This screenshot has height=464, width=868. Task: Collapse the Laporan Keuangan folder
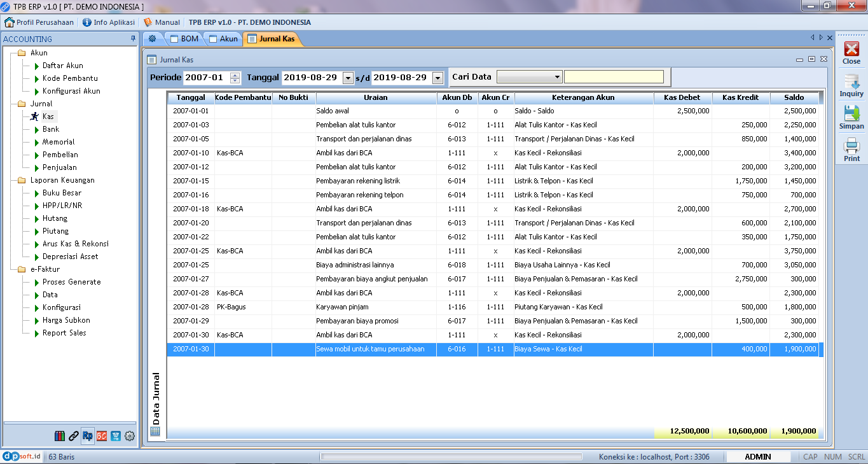(x=22, y=180)
